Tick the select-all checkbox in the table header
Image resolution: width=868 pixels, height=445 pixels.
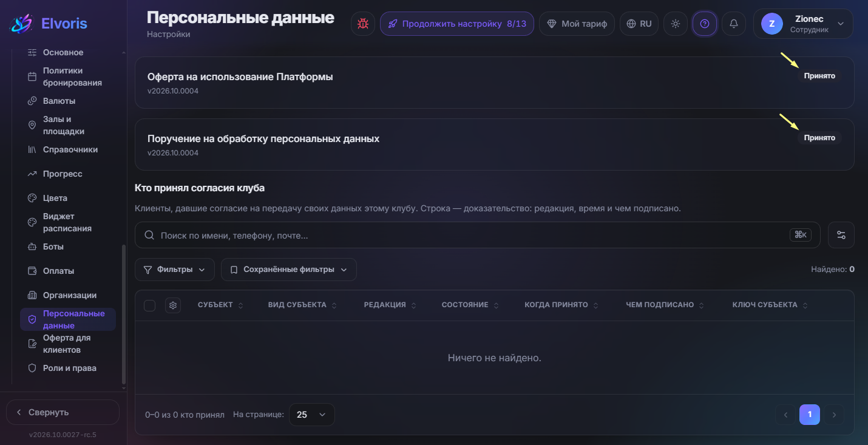150,305
